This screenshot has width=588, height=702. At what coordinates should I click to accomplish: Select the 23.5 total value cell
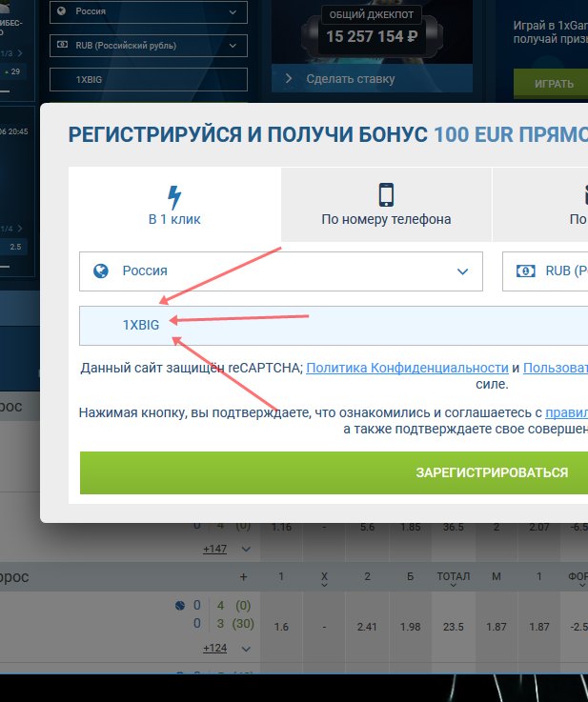[454, 627]
